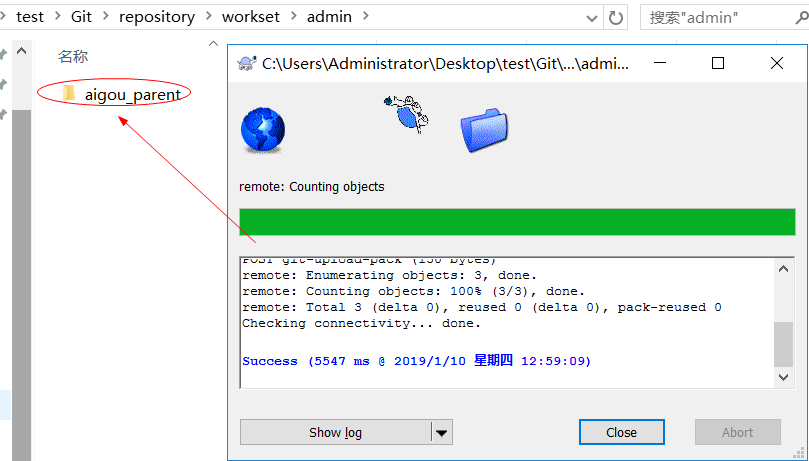This screenshot has width=809, height=461.
Task: Select the workset breadcrumb segment
Action: [x=251, y=17]
